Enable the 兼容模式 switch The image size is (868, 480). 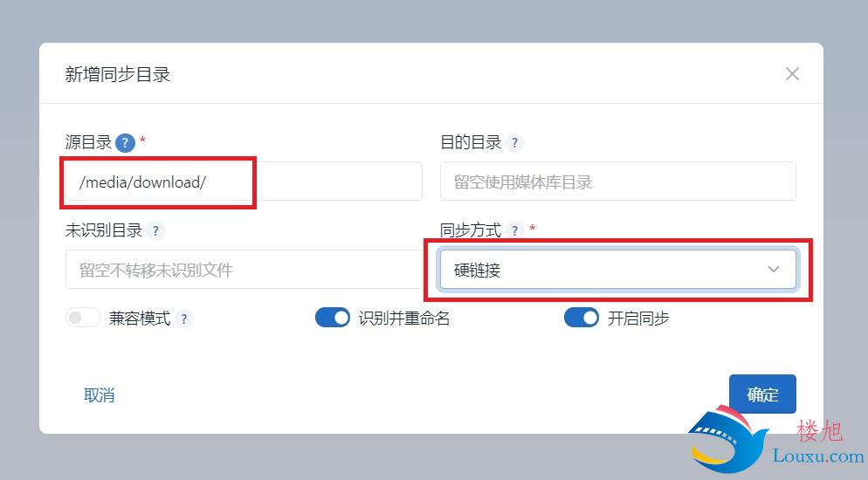coord(82,318)
